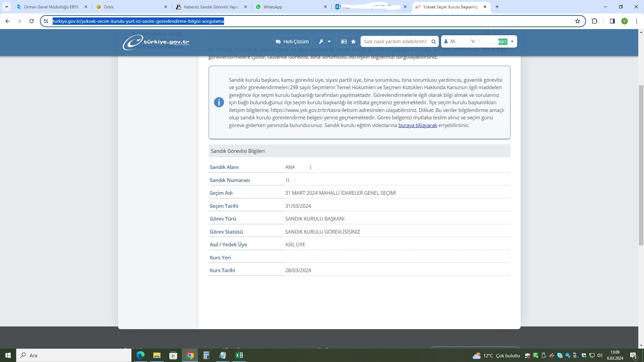Close the Orbis tab

click(x=165, y=7)
